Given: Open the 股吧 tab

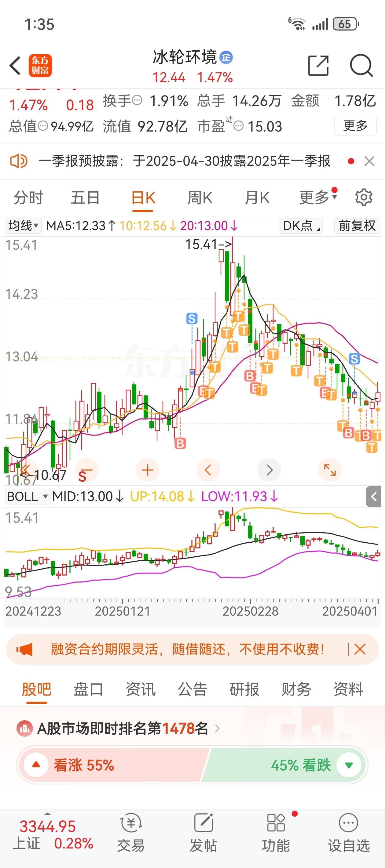Looking at the screenshot, I should [x=36, y=689].
